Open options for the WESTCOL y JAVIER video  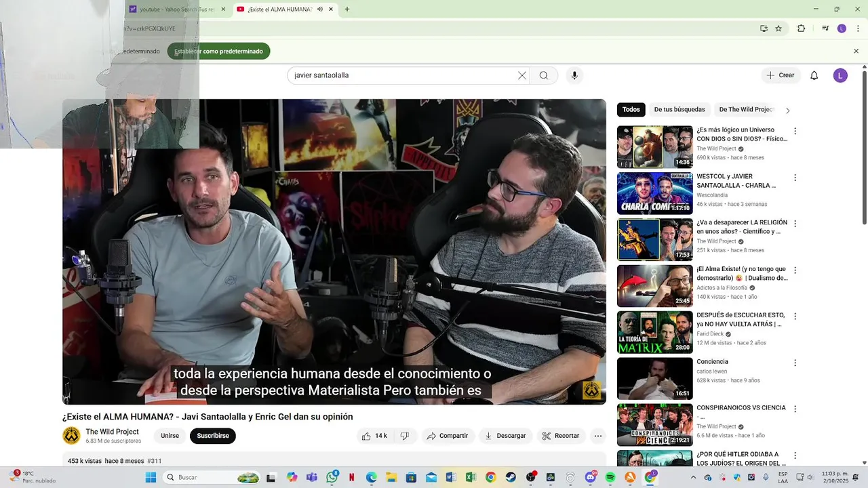795,178
